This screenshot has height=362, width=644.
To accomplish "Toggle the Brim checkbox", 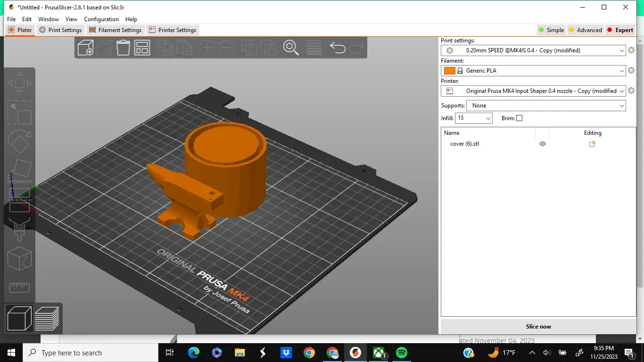I will click(519, 118).
